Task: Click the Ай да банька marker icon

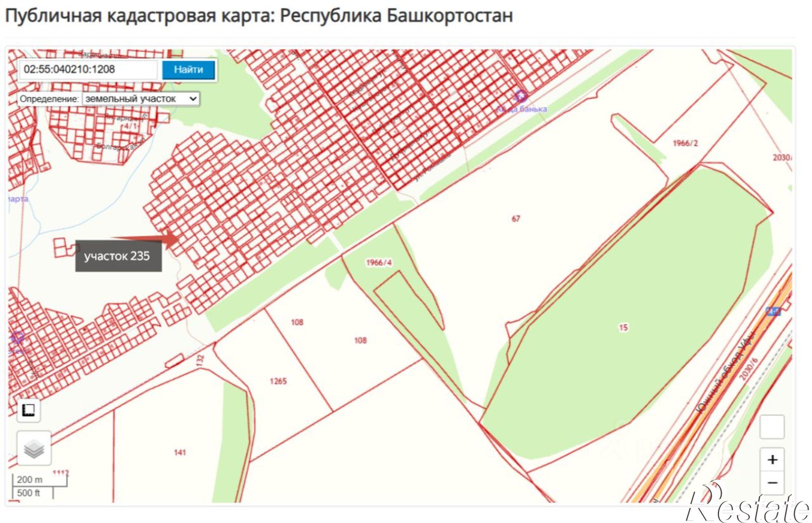Action: pyautogui.click(x=521, y=97)
